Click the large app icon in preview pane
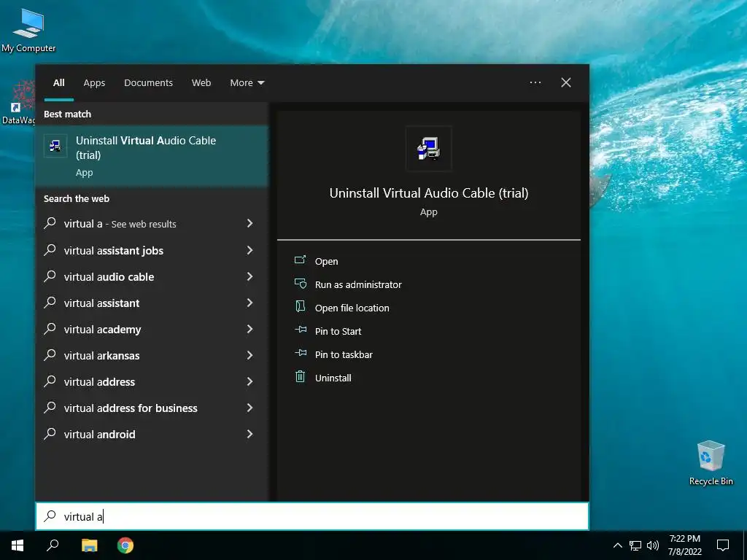Screen dimensions: 747x560 click(428, 149)
